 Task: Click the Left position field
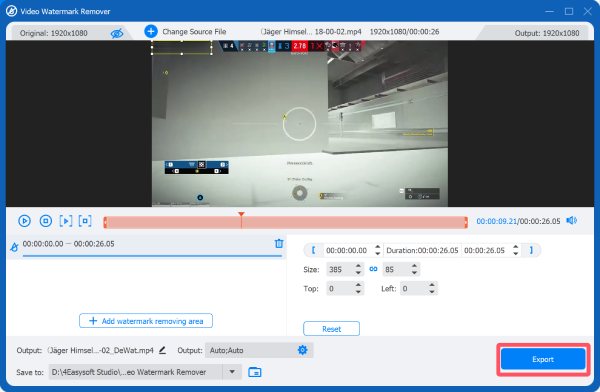pos(414,289)
